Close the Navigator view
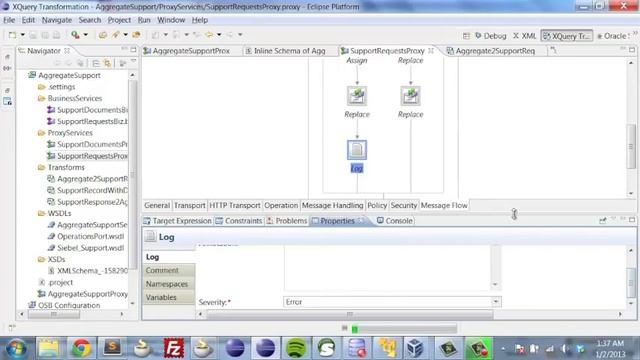The image size is (640, 360). 67,51
